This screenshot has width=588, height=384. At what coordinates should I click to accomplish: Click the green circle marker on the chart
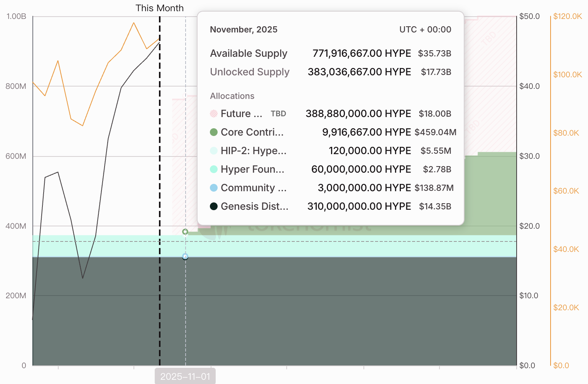pyautogui.click(x=185, y=232)
